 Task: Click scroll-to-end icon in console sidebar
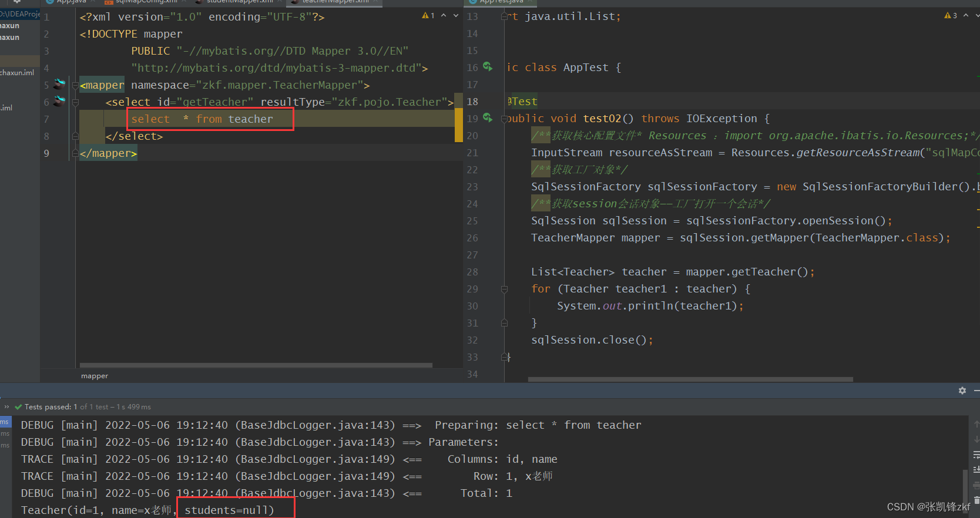(976, 469)
